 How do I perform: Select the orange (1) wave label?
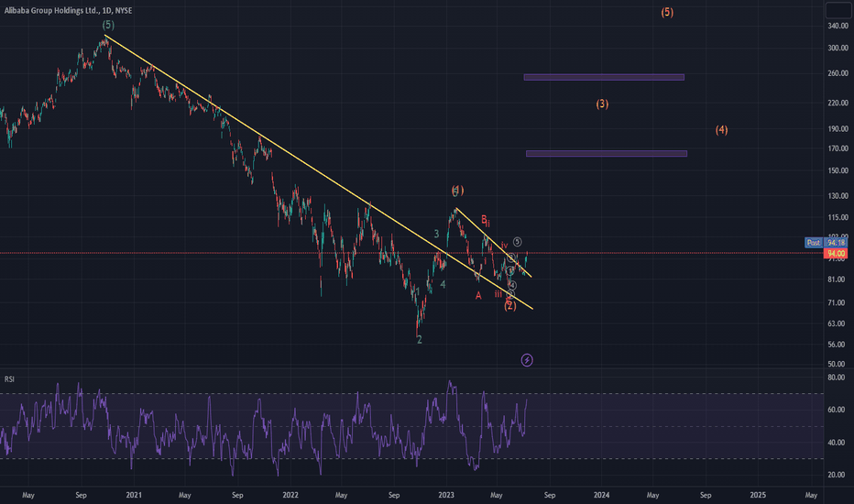tap(457, 191)
